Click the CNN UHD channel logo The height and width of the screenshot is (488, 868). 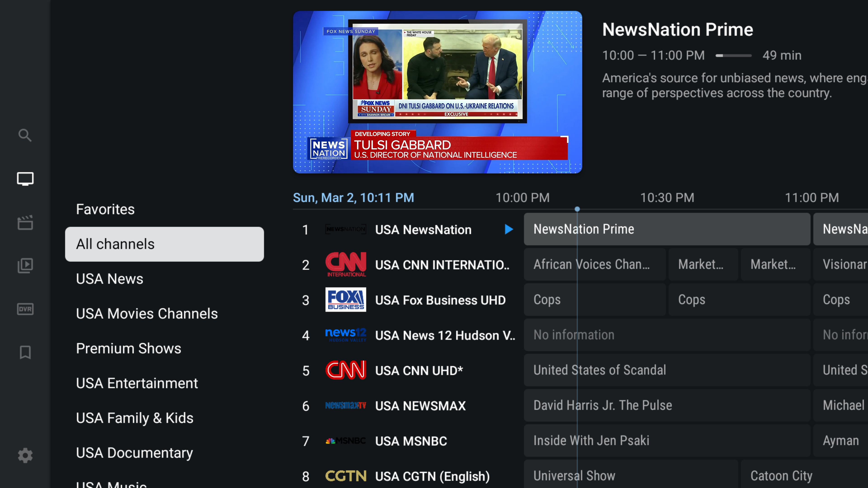(345, 370)
